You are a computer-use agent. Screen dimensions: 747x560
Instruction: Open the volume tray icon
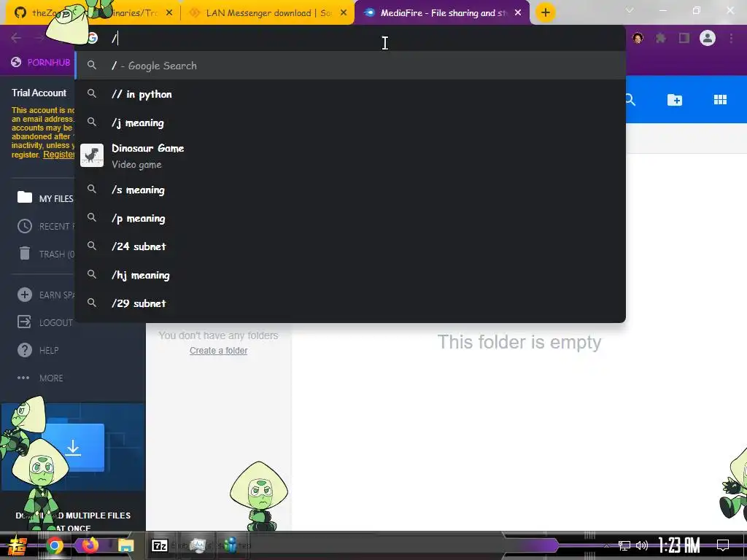point(642,545)
